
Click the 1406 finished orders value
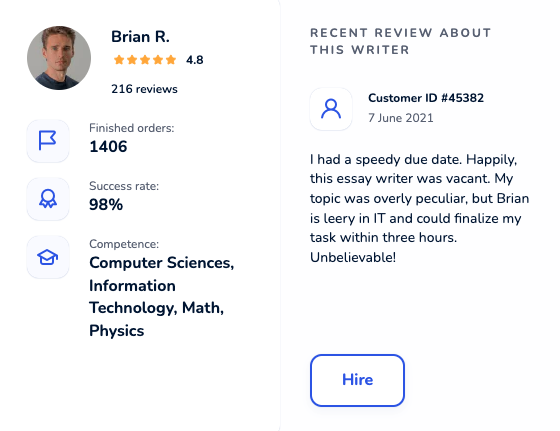coord(108,146)
